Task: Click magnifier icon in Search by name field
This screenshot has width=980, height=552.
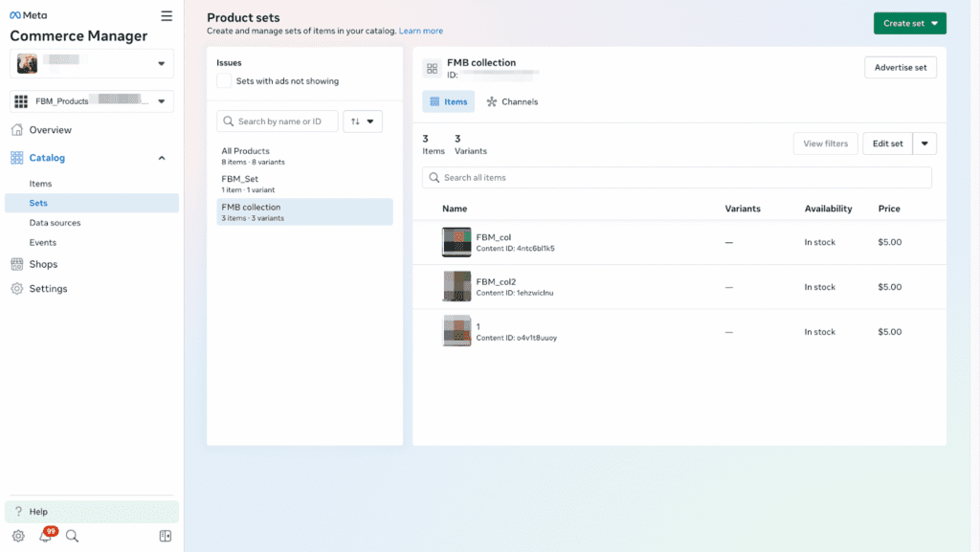Action: click(x=228, y=121)
